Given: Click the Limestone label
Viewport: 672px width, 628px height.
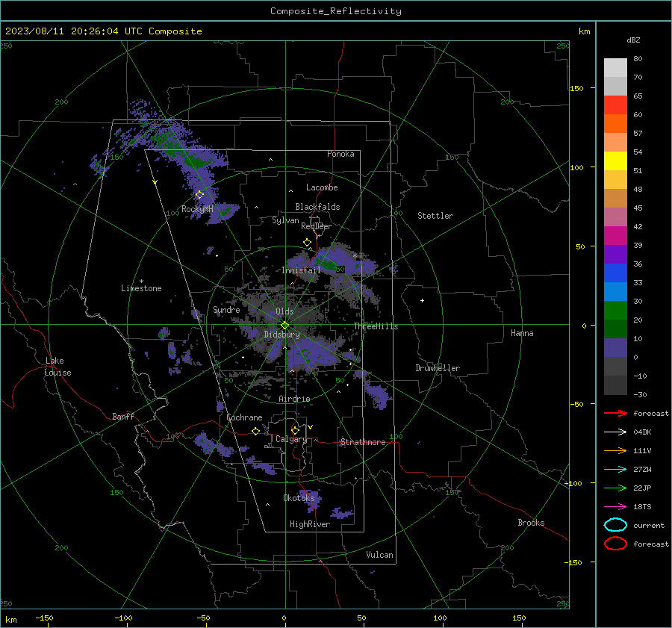Looking at the screenshot, I should pyautogui.click(x=141, y=288).
